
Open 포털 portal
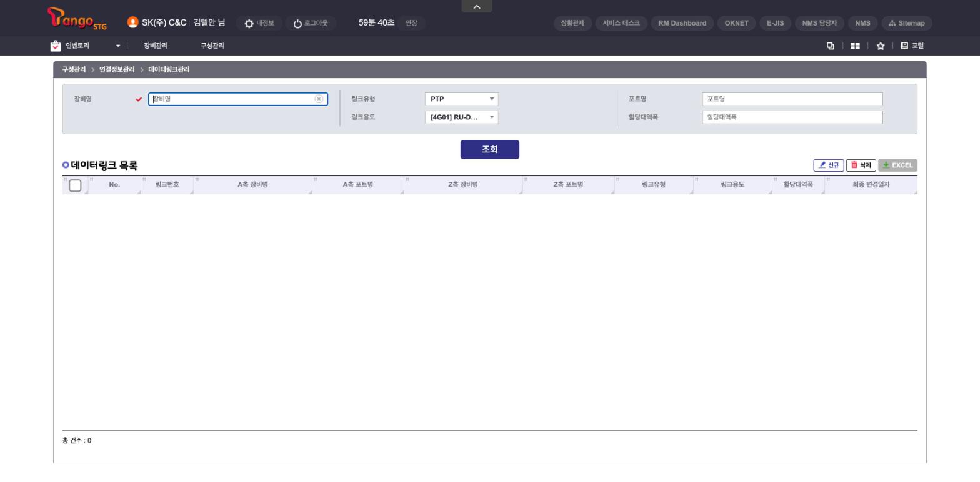point(912,46)
